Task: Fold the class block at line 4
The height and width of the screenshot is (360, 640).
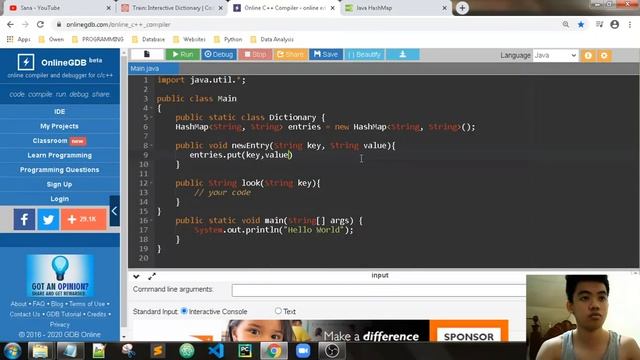Action: pos(151,108)
